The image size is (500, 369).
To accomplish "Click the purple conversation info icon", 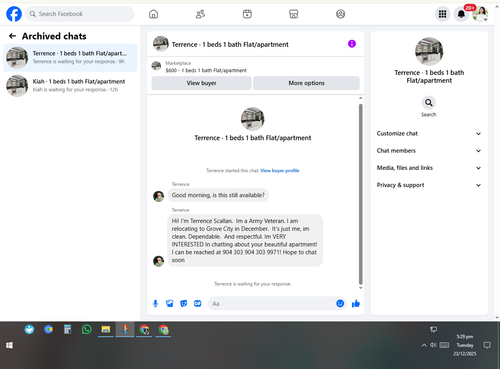I will click(x=352, y=44).
